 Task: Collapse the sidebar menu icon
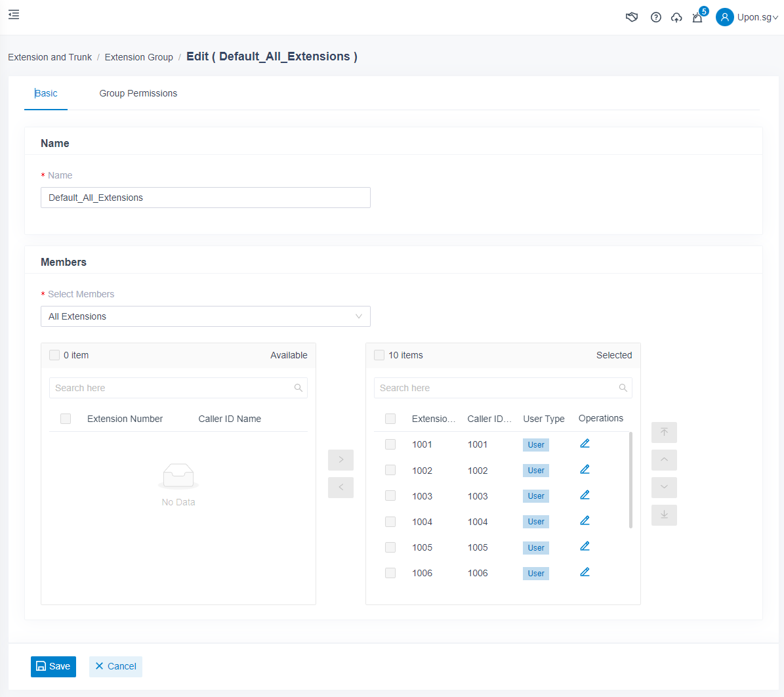14,14
